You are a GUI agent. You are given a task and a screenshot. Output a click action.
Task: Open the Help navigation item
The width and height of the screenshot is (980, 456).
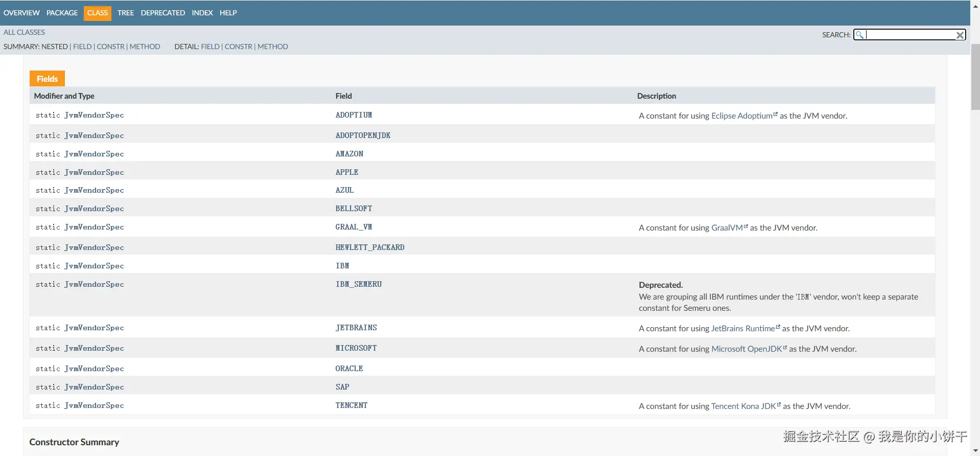228,13
